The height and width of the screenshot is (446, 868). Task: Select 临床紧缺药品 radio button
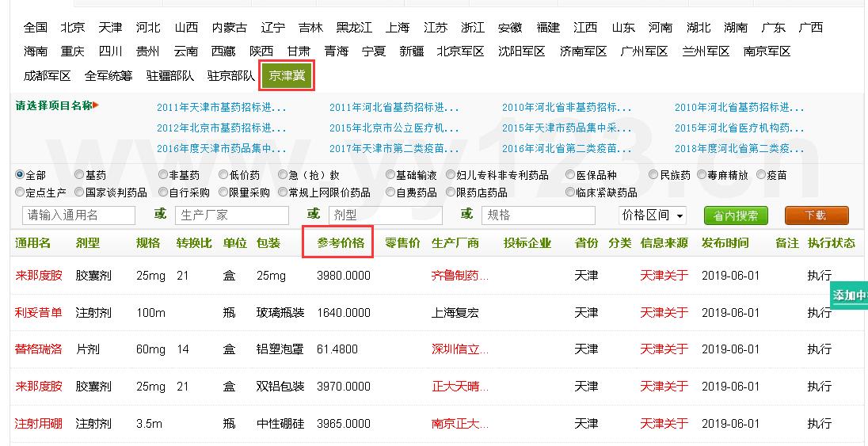(571, 193)
